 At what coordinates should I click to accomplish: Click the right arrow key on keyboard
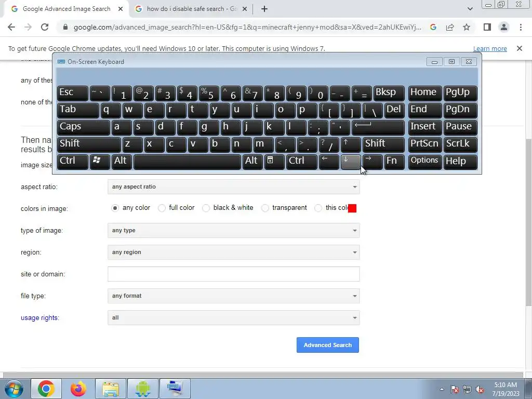pyautogui.click(x=373, y=161)
